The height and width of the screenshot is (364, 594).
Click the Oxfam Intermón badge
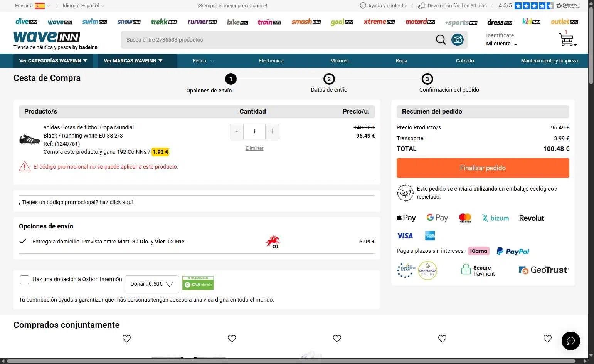[198, 283]
